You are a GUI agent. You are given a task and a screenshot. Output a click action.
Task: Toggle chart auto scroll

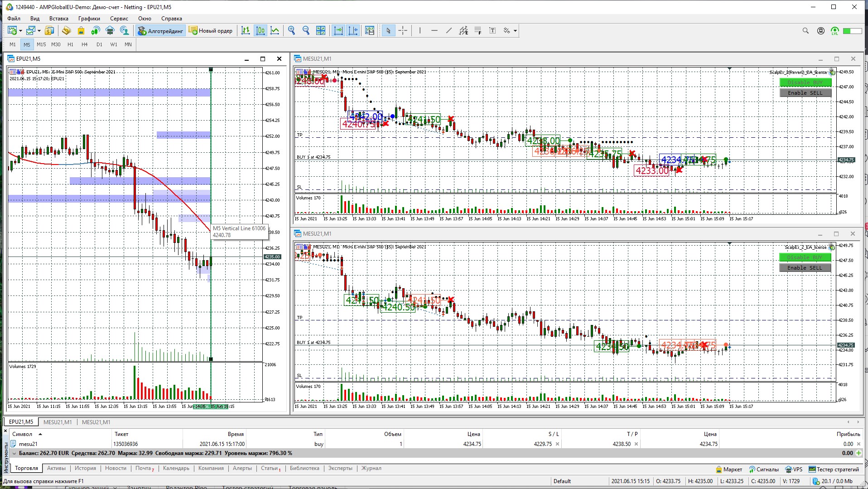click(x=338, y=31)
